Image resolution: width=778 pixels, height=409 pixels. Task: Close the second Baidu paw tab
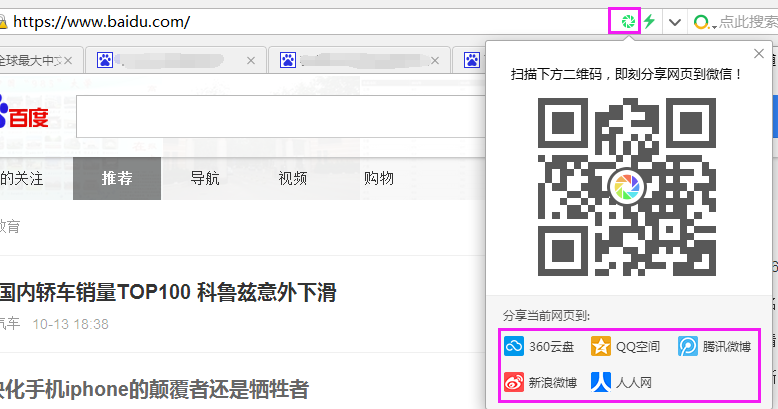pos(251,61)
